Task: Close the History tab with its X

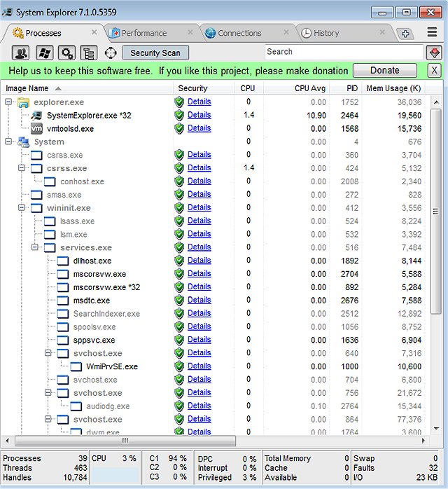Action: tap(382, 32)
